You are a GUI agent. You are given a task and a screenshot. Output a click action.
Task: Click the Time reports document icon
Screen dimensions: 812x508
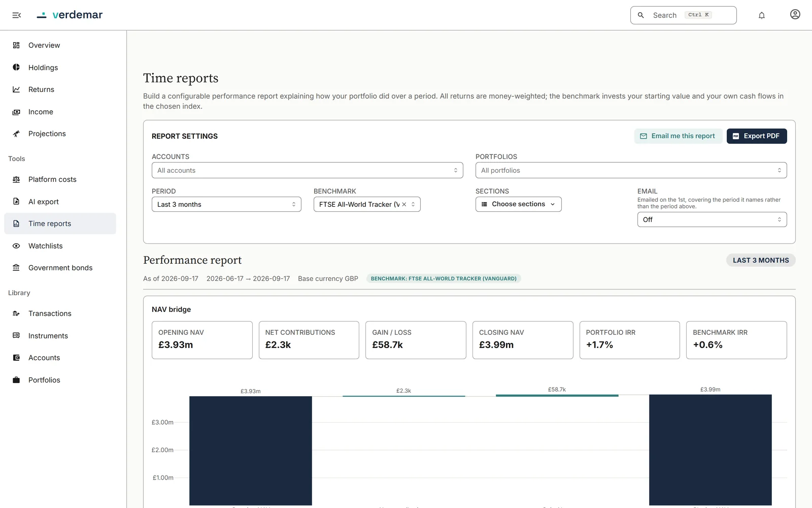click(x=16, y=224)
